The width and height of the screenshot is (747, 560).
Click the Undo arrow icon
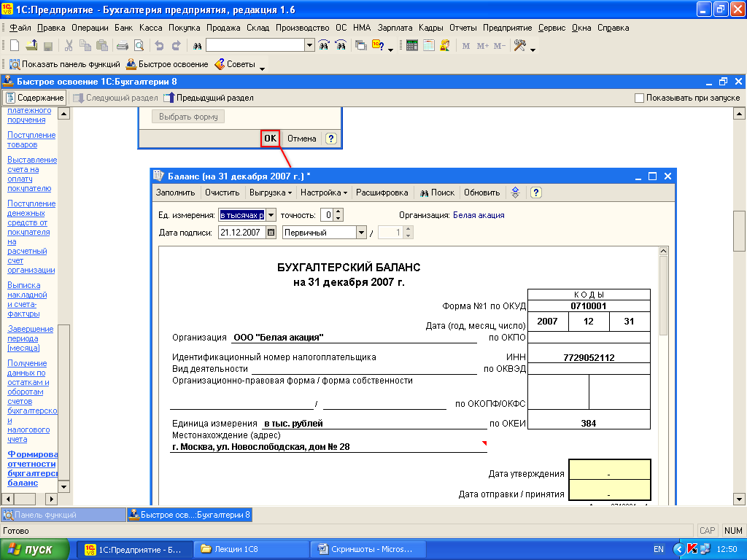click(x=159, y=46)
